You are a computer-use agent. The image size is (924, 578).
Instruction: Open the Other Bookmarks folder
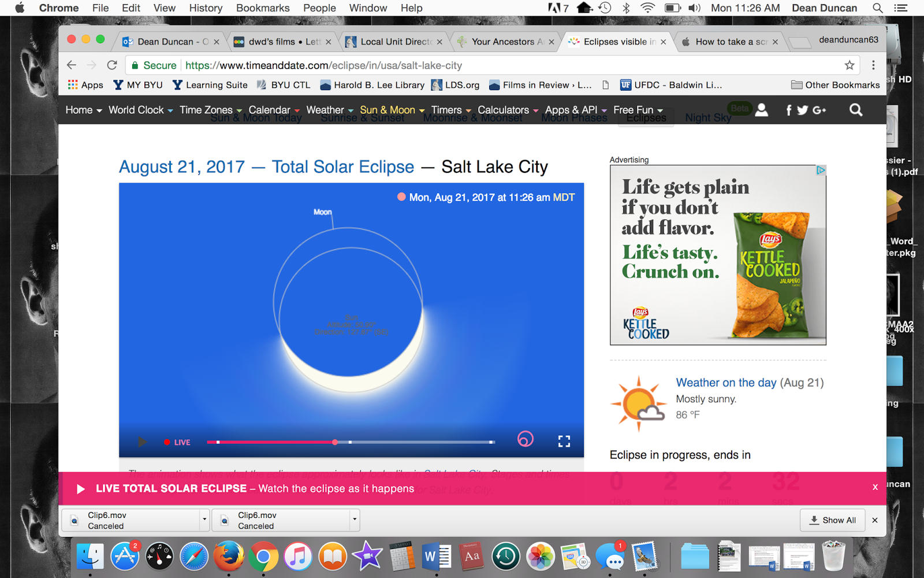[836, 85]
